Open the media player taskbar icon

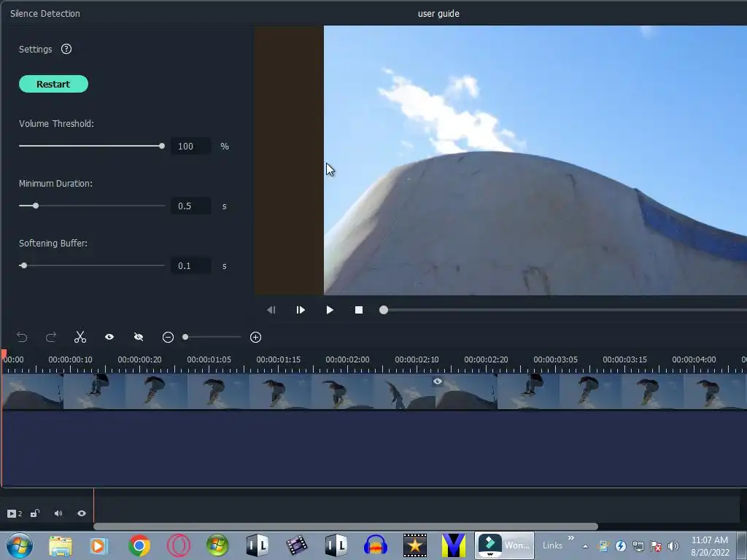click(99, 545)
